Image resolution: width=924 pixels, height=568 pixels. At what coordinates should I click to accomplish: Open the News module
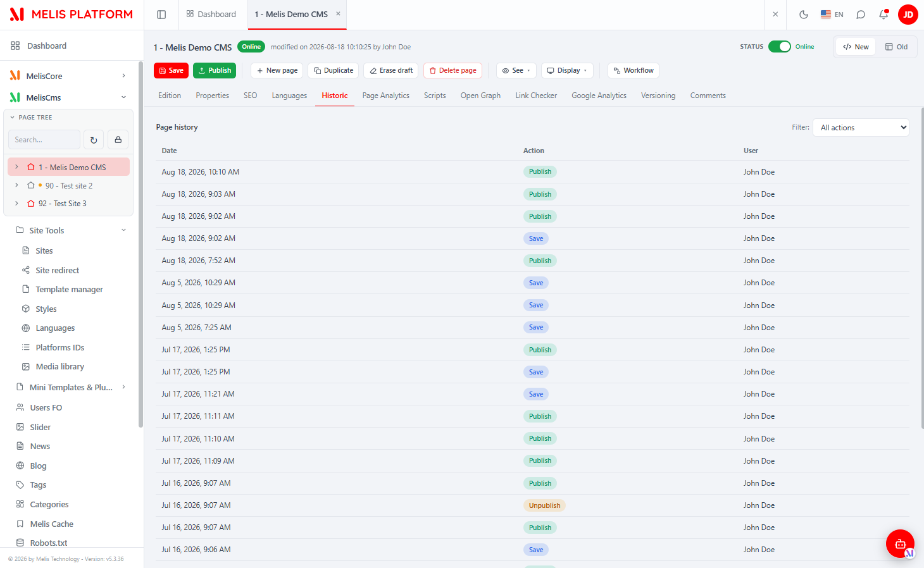pos(40,446)
